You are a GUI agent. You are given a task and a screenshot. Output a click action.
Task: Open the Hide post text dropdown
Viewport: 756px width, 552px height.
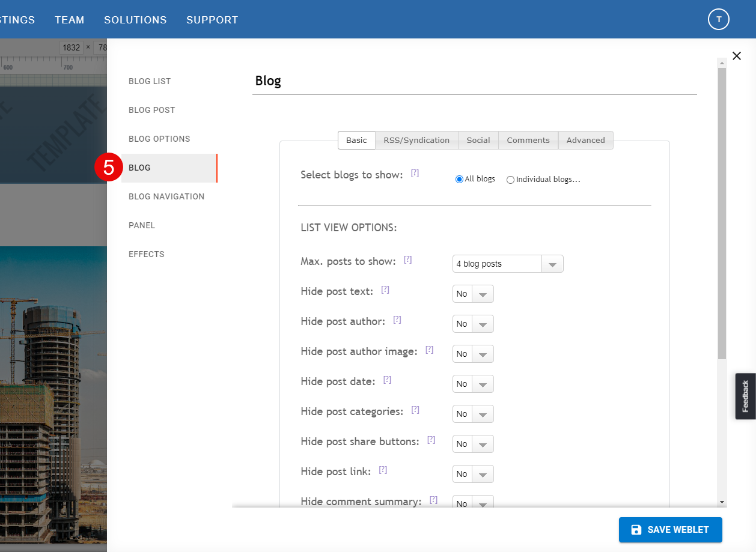click(473, 294)
